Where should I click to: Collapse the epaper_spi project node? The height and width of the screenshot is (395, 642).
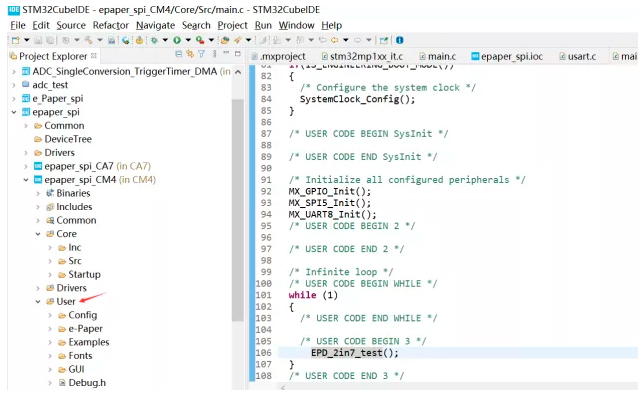14,112
